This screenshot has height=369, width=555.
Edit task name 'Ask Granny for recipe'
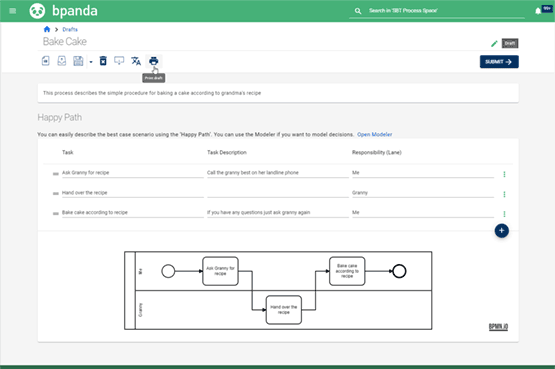[x=133, y=173]
